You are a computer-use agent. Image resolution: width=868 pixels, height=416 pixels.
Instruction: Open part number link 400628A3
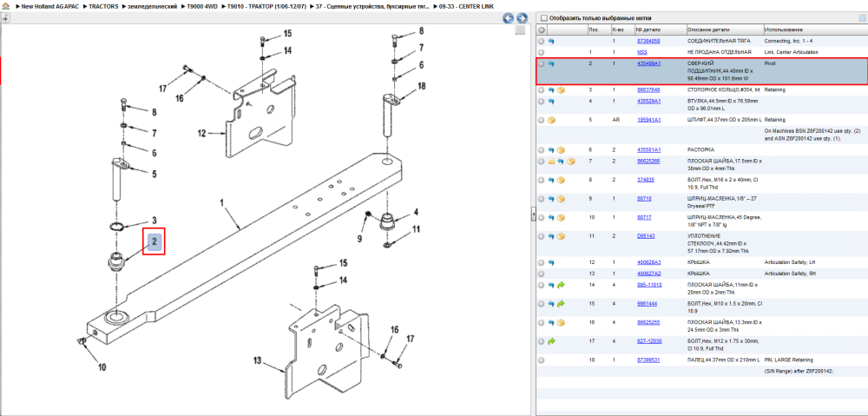coord(648,262)
